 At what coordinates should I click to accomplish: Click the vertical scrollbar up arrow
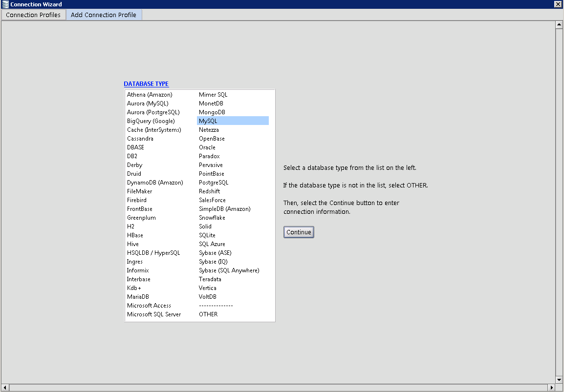pos(559,25)
